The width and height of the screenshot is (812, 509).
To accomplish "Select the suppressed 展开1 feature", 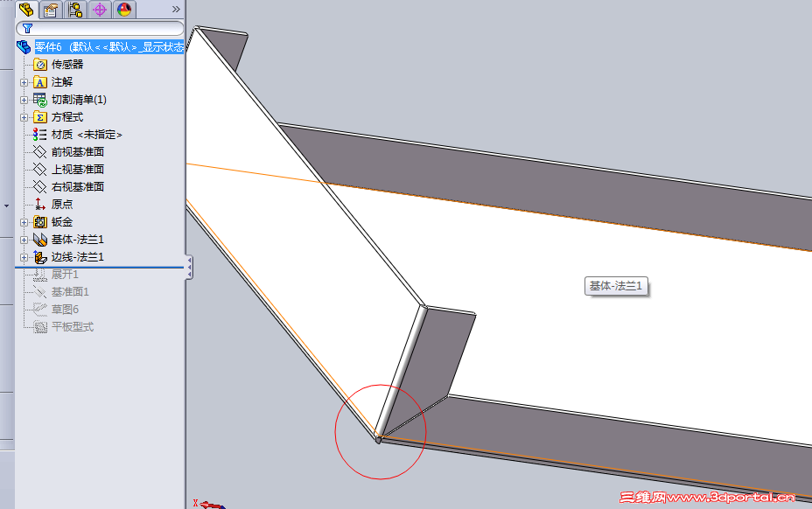I will (x=65, y=274).
